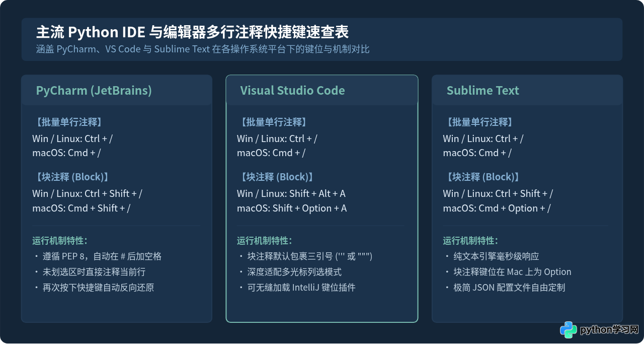Click "运行机制特性:" in the PyCharm card

60,241
